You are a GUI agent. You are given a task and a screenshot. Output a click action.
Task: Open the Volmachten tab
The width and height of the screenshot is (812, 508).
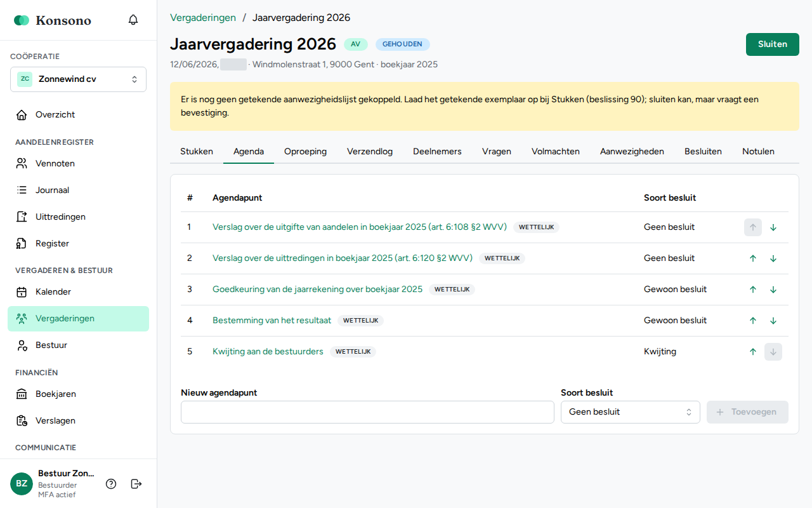pos(556,152)
